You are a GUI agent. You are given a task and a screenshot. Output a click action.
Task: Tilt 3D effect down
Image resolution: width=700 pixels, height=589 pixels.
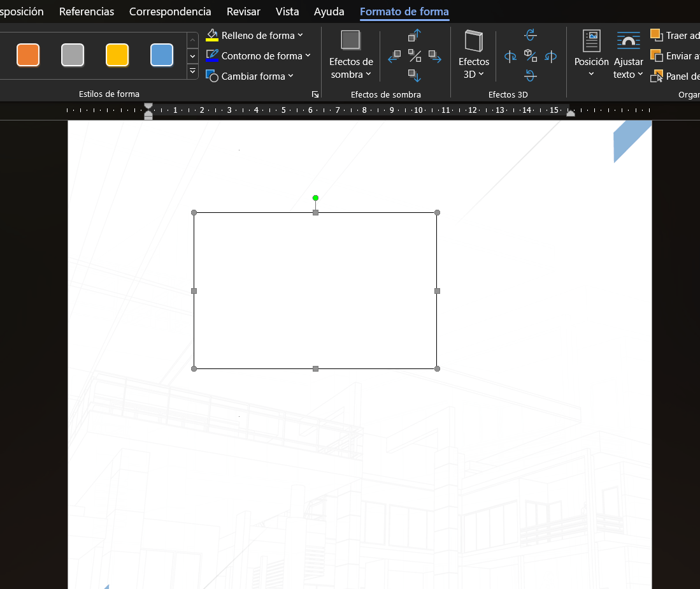[x=531, y=75]
